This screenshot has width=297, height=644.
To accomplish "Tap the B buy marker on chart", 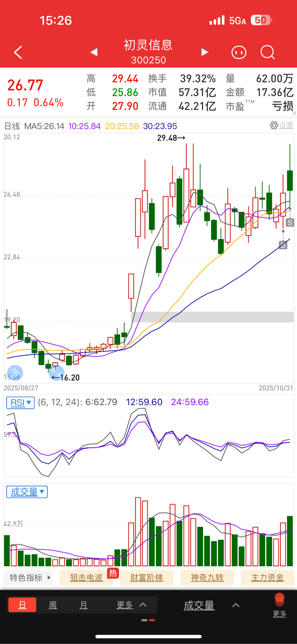I will (x=283, y=245).
